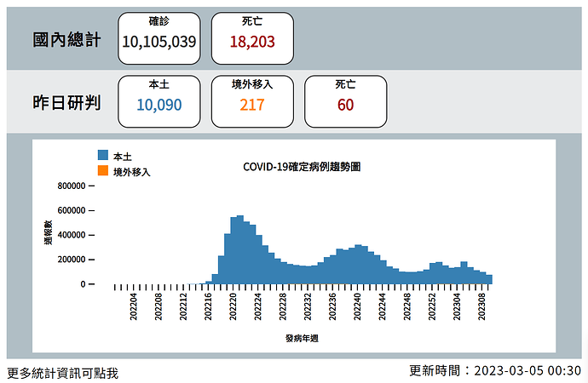The width and height of the screenshot is (588, 383).
Task: Click the 202252 week axis label
Action: (432, 306)
